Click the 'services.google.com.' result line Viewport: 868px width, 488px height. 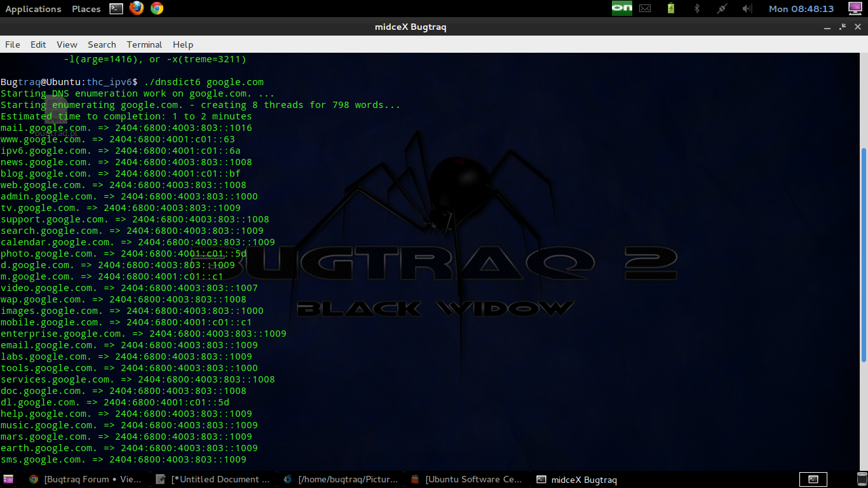pos(138,379)
